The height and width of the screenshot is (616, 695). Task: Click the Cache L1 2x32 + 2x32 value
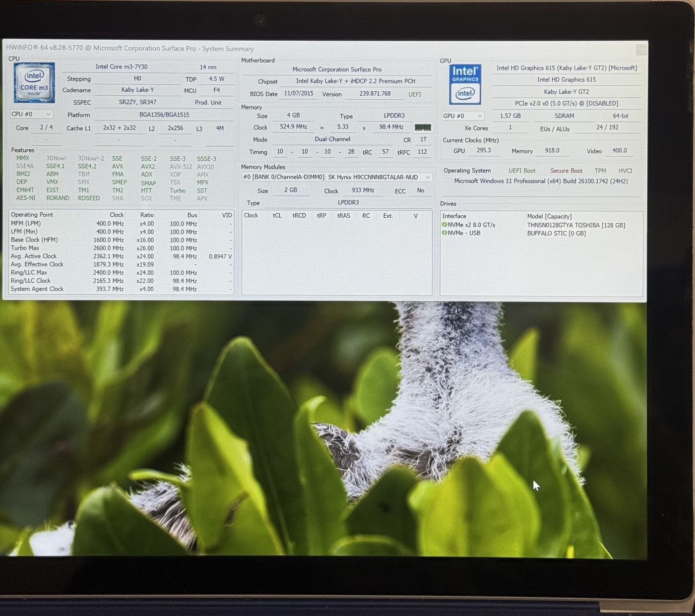(119, 128)
